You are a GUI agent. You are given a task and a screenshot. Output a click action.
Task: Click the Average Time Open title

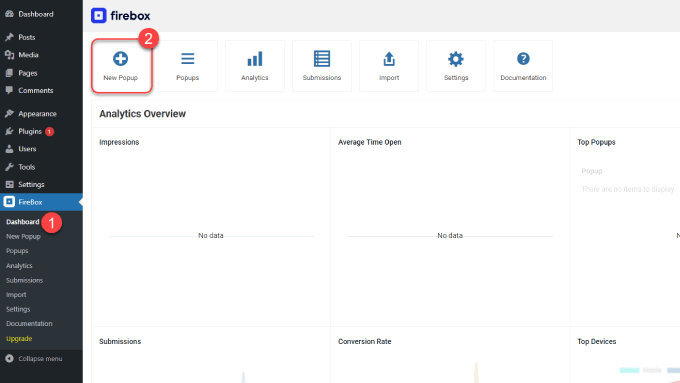(x=369, y=142)
